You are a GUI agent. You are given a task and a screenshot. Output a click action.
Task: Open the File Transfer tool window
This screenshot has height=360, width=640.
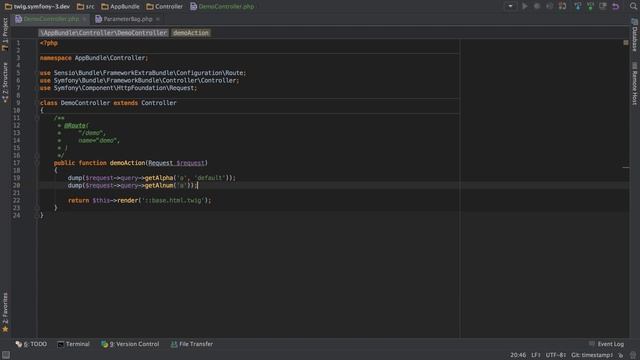pos(192,344)
